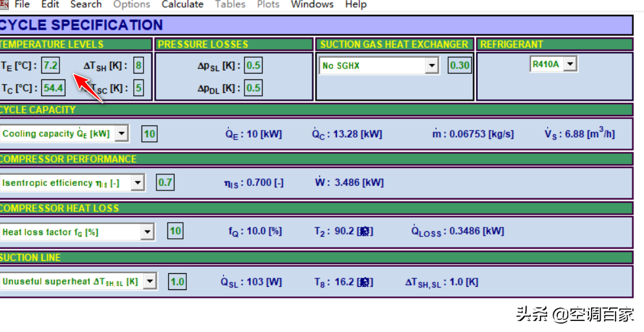Click the QE : 10 [kW] output text
The height and width of the screenshot is (332, 644).
coord(253,134)
